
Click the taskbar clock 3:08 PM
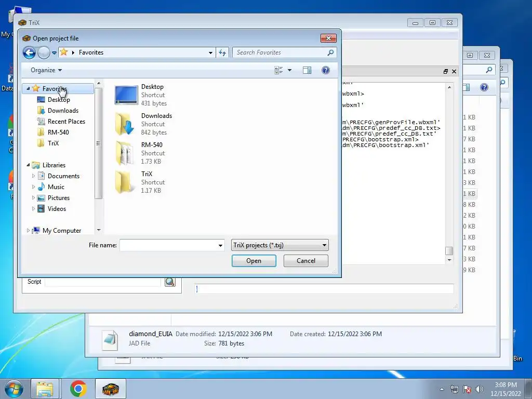pos(506,389)
